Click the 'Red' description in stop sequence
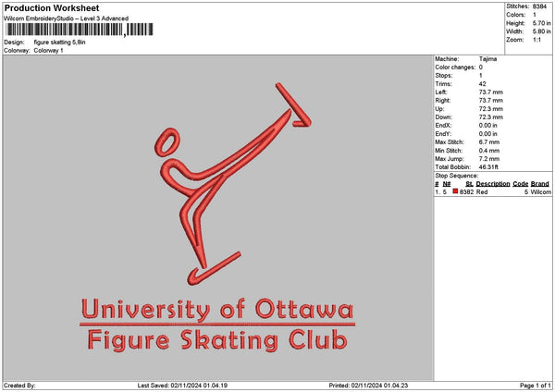 tap(482, 192)
